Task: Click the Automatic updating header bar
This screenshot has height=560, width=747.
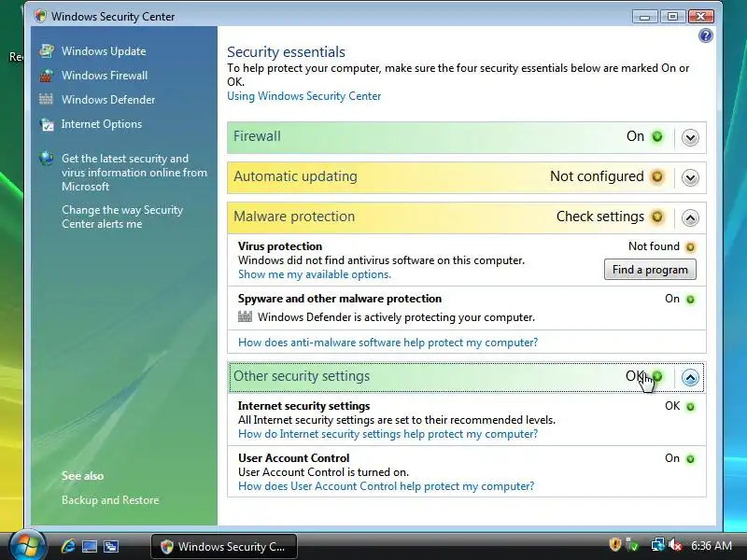Action: [466, 177]
